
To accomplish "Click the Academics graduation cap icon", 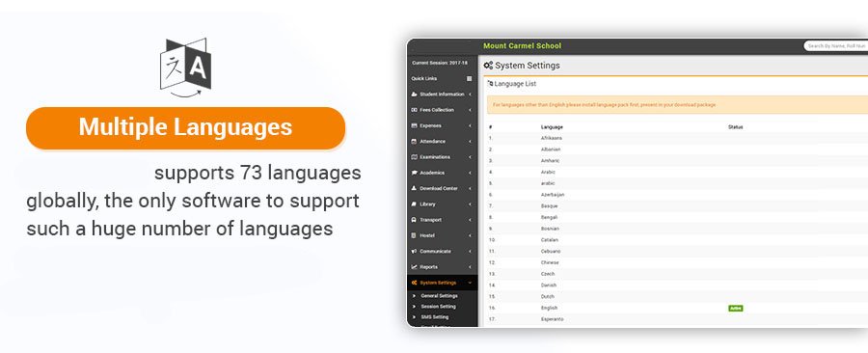I will (414, 173).
